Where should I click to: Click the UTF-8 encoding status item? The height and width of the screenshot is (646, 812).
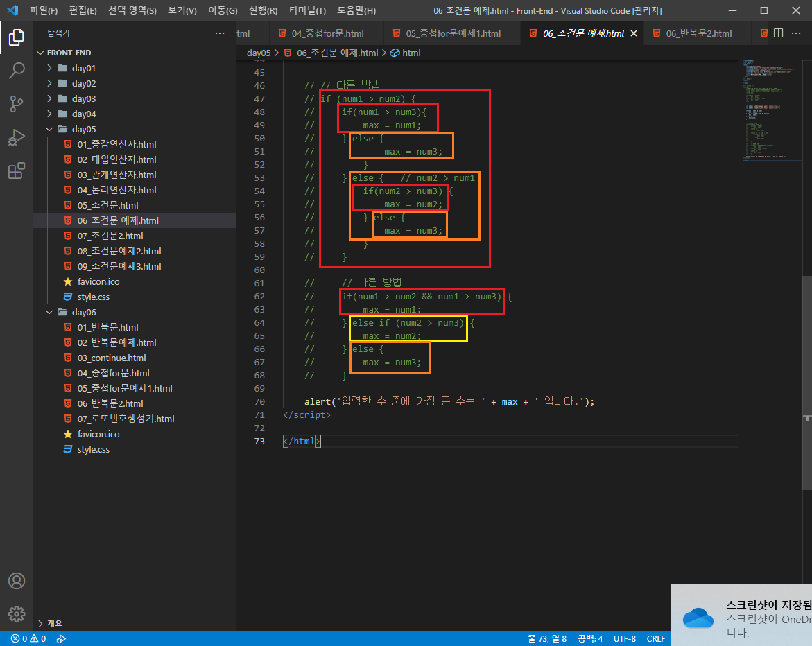pos(625,639)
